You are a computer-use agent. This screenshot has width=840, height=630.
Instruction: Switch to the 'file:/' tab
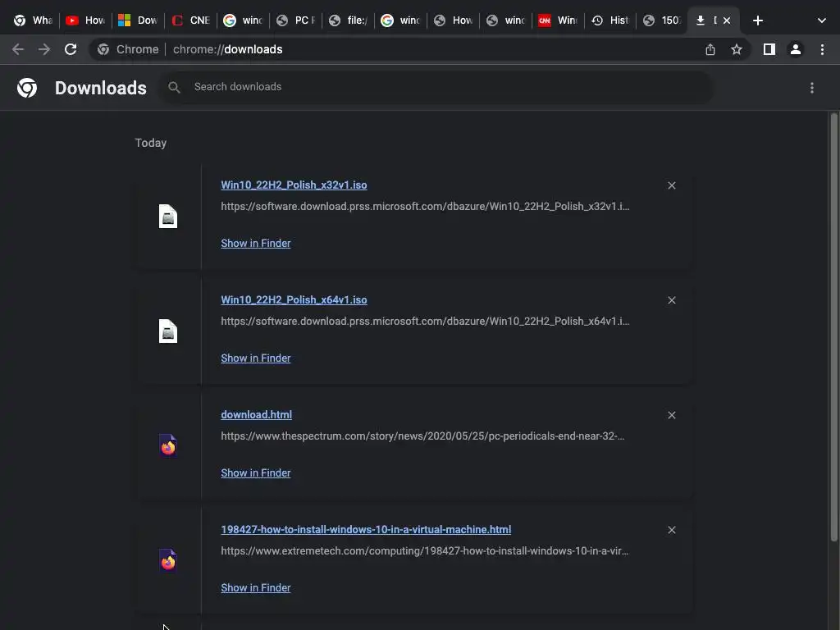(348, 21)
